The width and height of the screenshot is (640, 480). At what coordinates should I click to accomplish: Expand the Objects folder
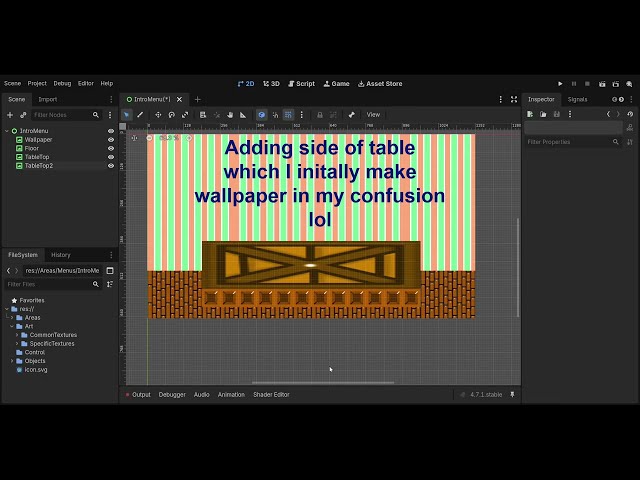coord(12,361)
